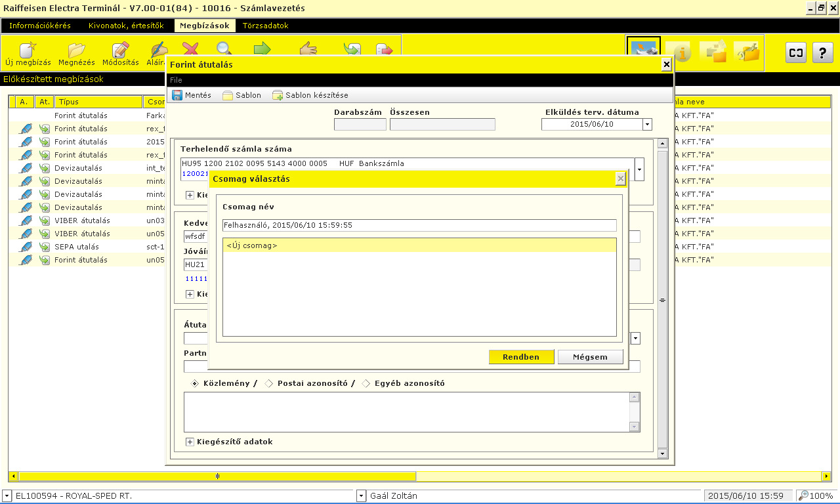Click the green right arrow toolbar icon
Viewport: 840px width, 504px height.
tap(262, 50)
